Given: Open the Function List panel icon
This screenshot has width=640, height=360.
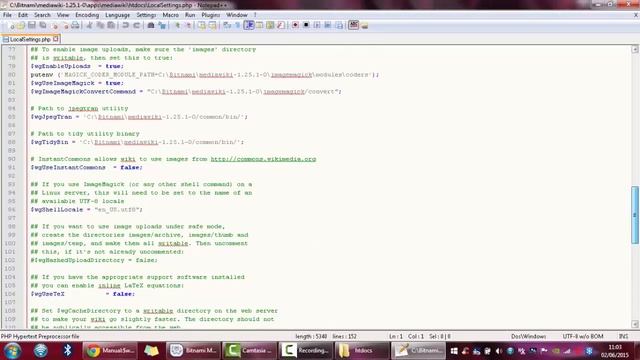Looking at the screenshot, I should click(281, 25).
